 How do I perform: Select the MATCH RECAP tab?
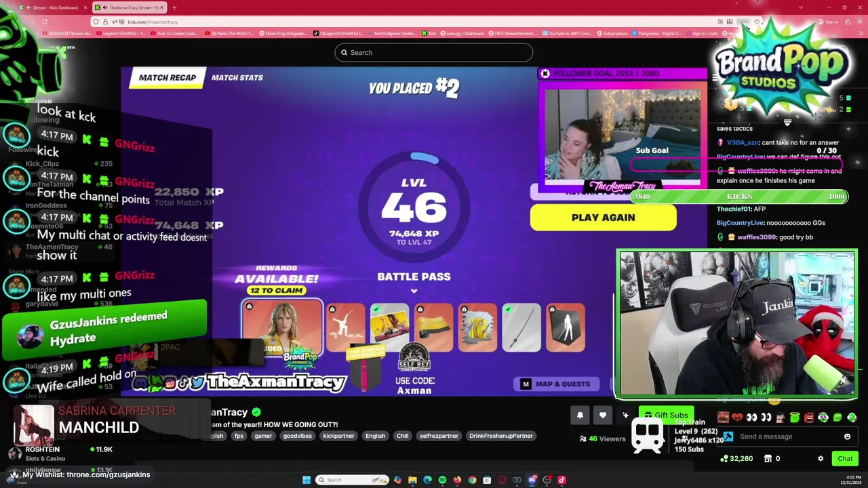(x=167, y=77)
